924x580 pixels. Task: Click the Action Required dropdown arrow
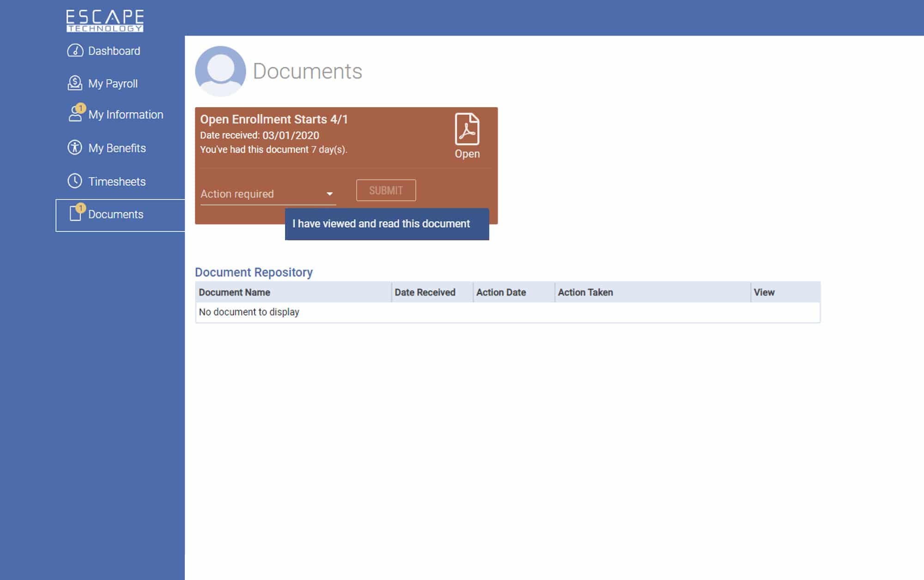328,194
